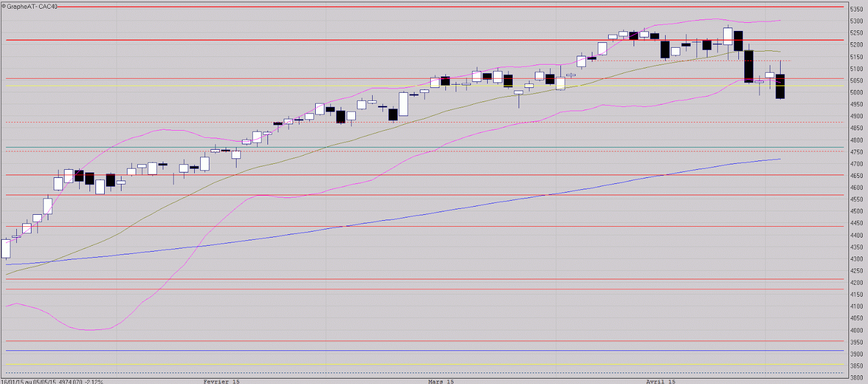The width and height of the screenshot is (868, 384).
Task: Click the 5300 price axis label
Action: click(x=857, y=21)
